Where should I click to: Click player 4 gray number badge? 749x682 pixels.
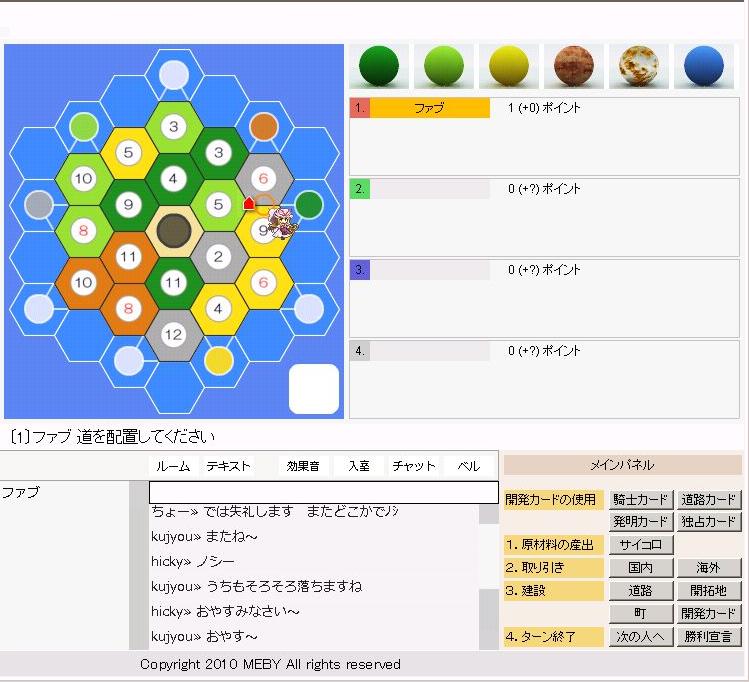click(360, 352)
